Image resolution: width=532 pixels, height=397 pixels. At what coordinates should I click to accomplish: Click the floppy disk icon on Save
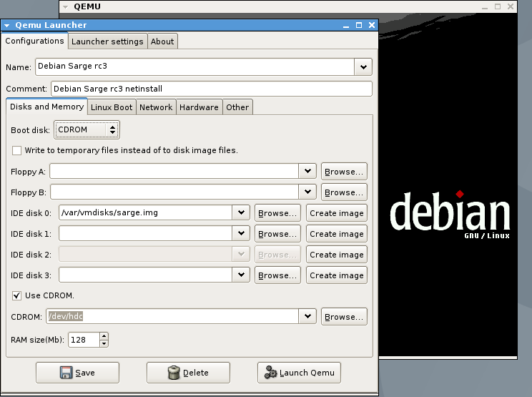coord(66,372)
